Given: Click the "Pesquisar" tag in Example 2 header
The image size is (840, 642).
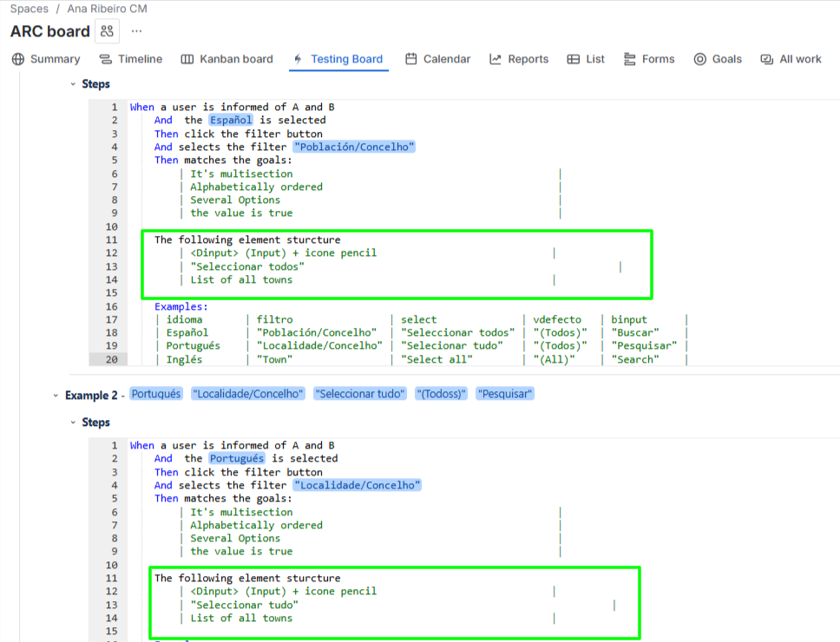Looking at the screenshot, I should (505, 394).
